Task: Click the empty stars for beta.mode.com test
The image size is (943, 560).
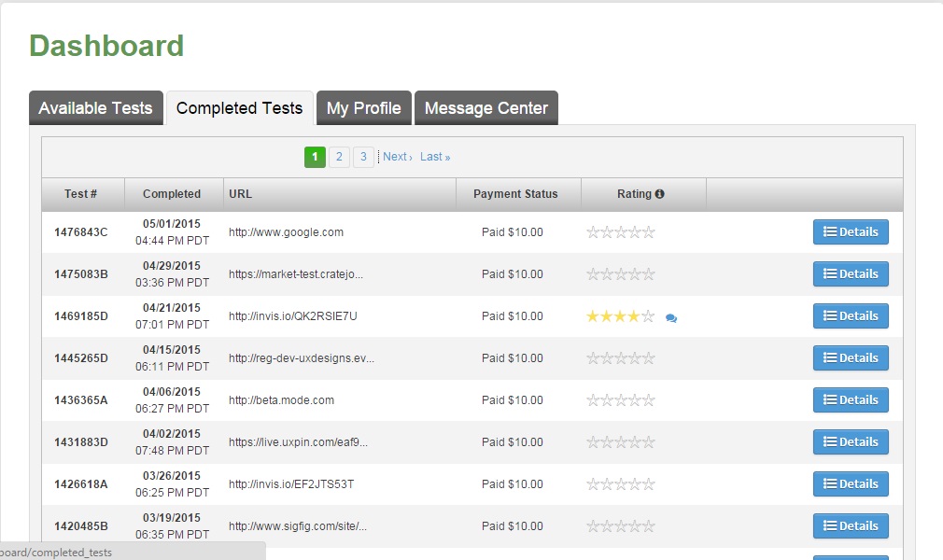Action: tap(620, 400)
